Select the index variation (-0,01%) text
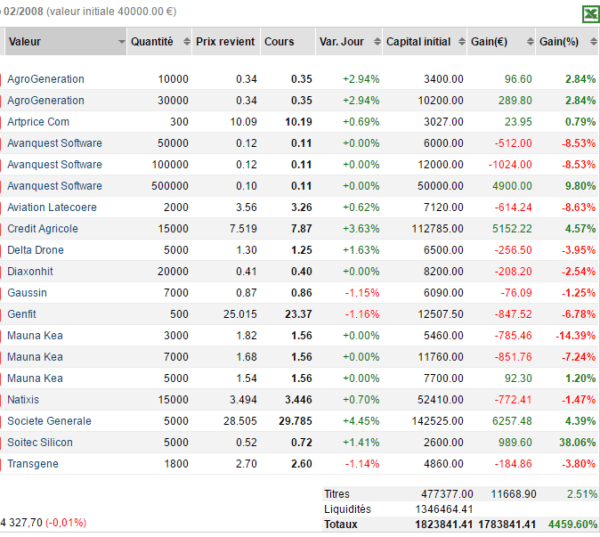Screen dimensions: 600x537 [66, 523]
